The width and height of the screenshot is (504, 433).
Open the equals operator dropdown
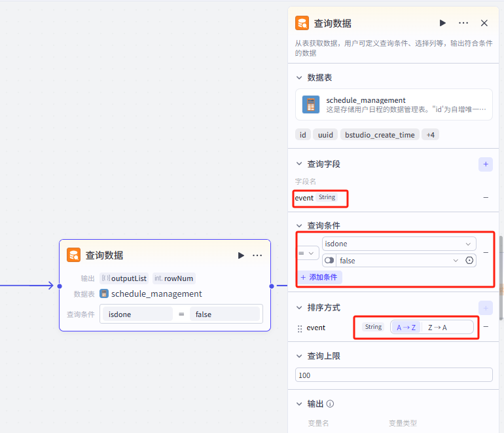point(308,253)
